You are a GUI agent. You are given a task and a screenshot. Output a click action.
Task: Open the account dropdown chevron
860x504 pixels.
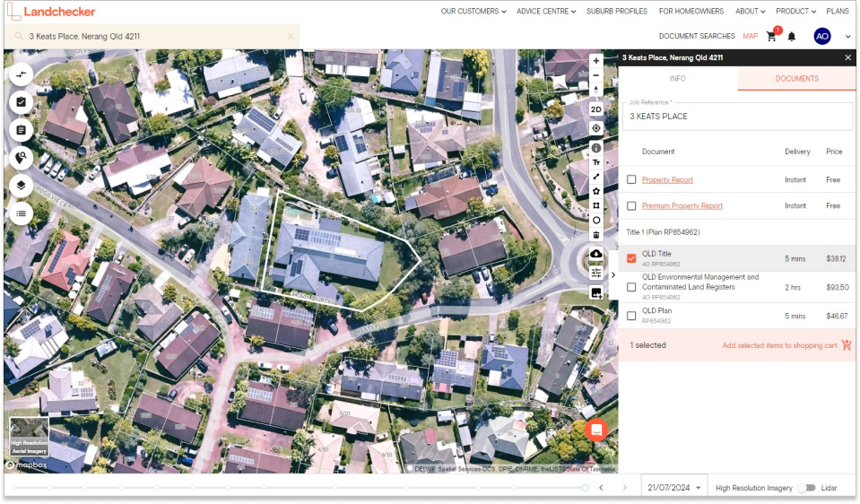pos(848,37)
